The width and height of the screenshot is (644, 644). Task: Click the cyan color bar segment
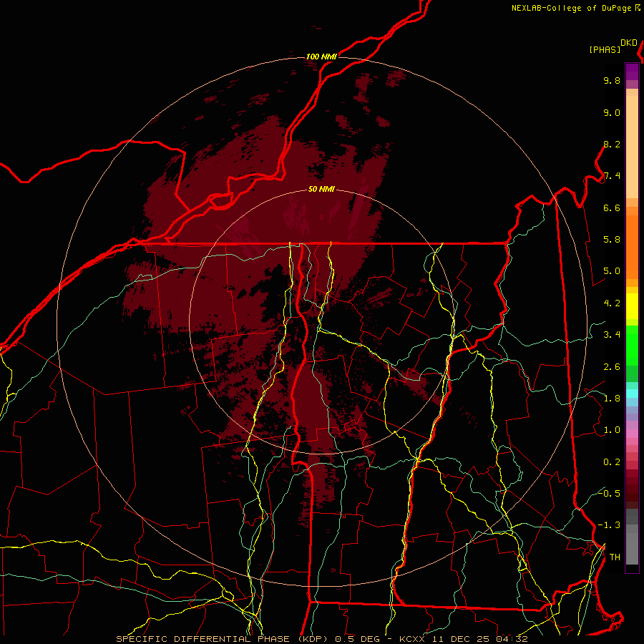632,393
